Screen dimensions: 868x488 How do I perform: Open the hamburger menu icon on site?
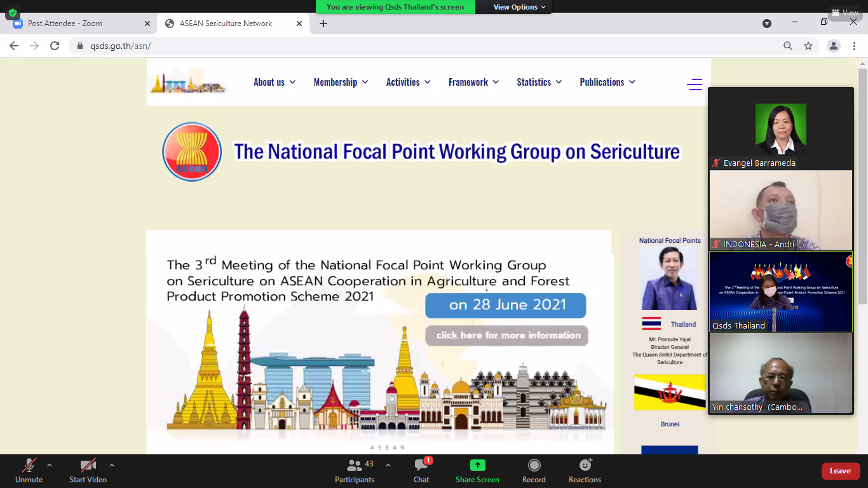pyautogui.click(x=694, y=84)
